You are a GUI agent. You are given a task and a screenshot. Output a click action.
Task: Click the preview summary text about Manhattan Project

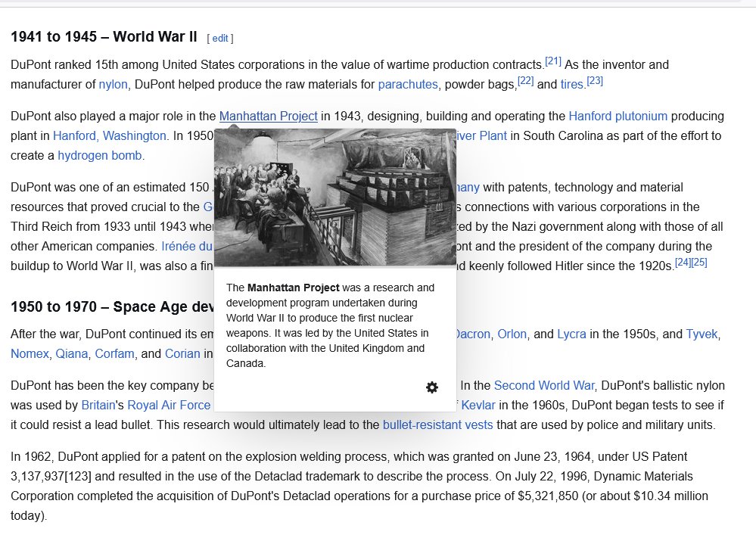pos(330,325)
